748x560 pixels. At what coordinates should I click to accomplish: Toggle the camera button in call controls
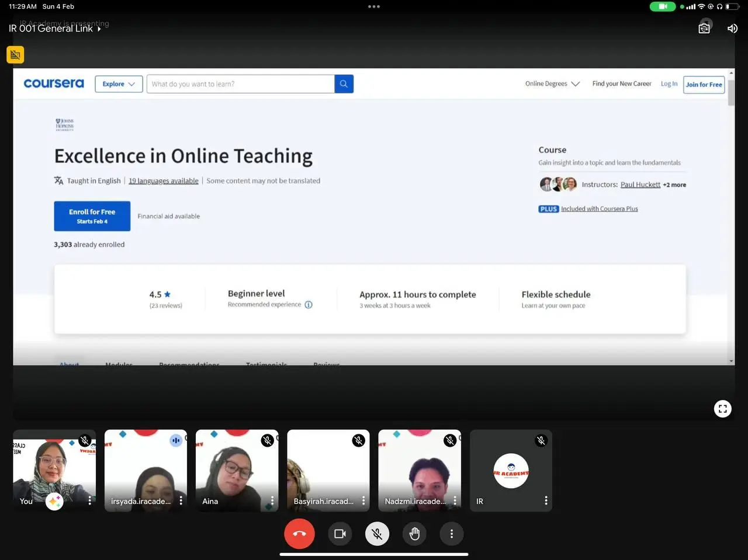pos(340,534)
